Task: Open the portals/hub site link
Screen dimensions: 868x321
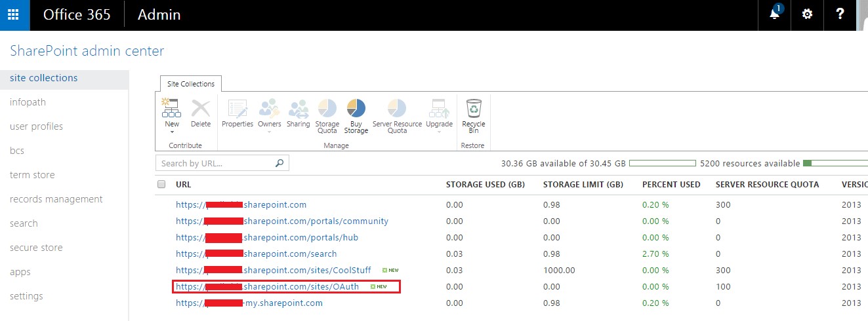Action: click(x=267, y=237)
